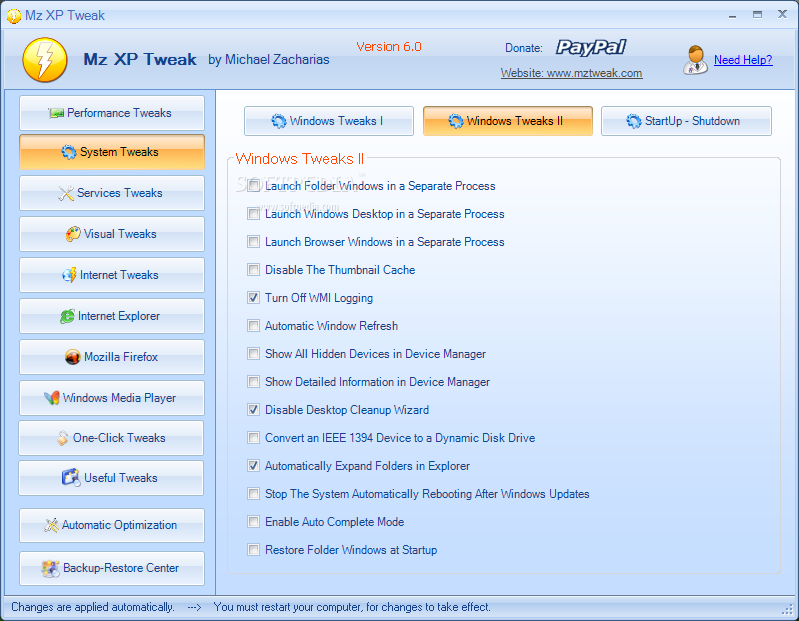
Task: Check Disable The Thumbnail Cache
Action: [x=253, y=269]
